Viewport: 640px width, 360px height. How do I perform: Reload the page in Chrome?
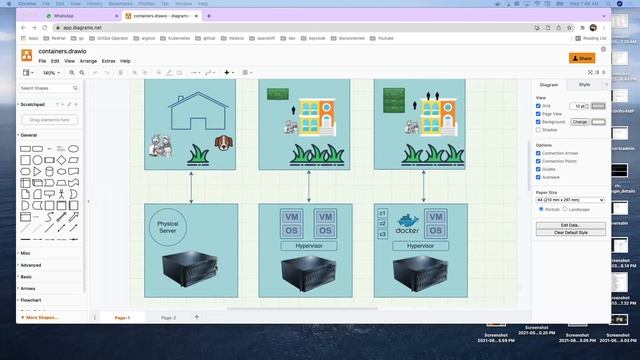(x=44, y=28)
